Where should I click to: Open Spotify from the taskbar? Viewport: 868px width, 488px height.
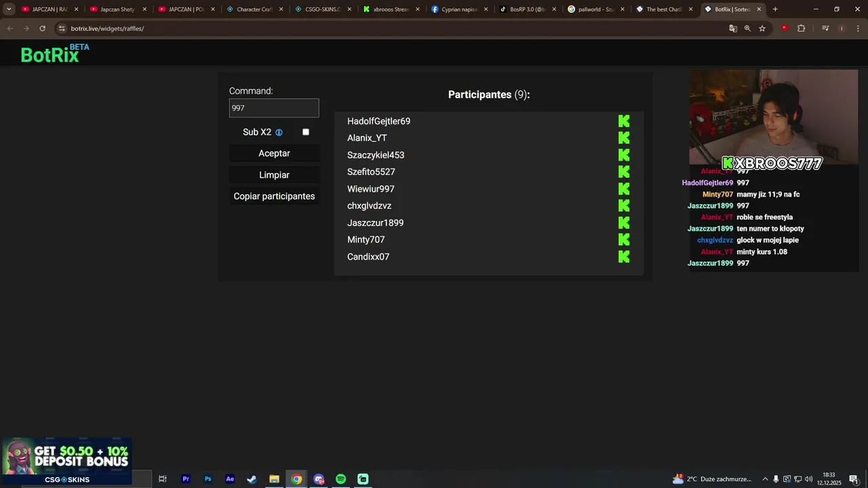341,479
